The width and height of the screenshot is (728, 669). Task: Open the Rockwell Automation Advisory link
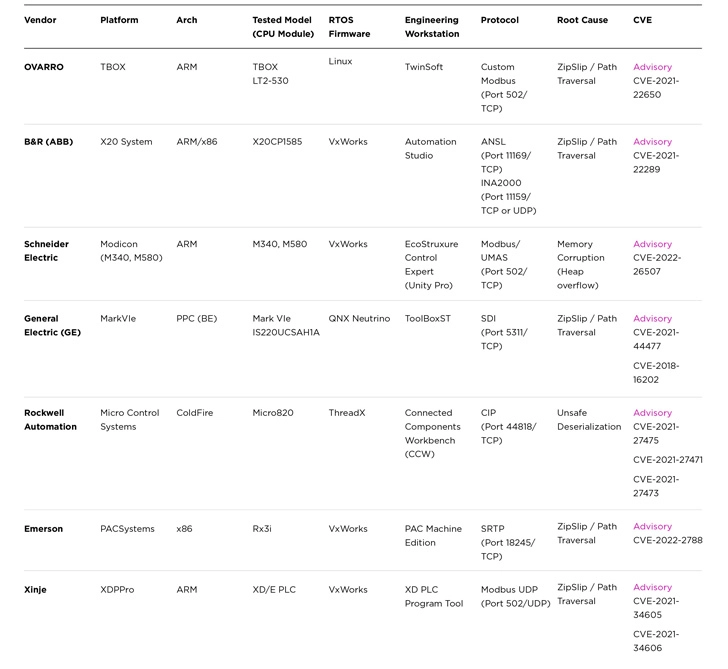pyautogui.click(x=652, y=413)
